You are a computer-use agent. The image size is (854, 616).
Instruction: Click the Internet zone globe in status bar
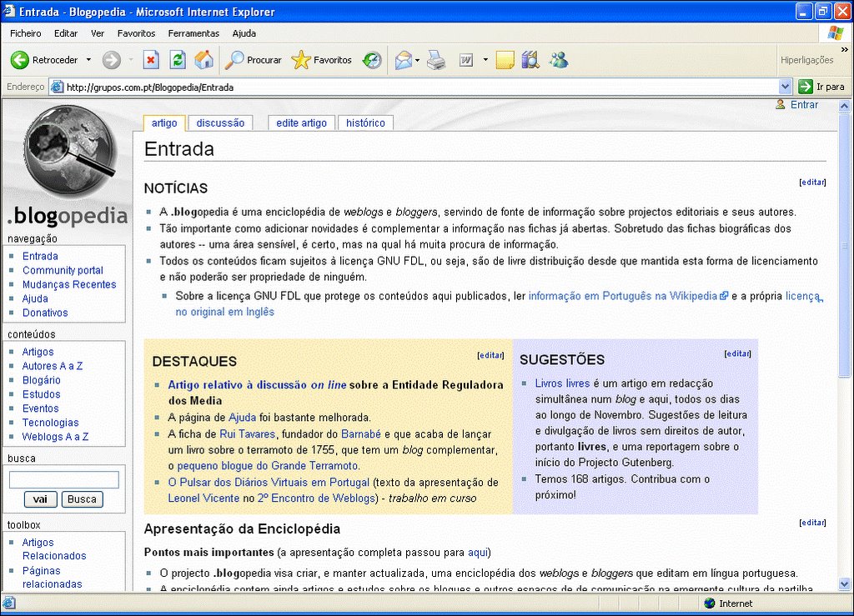click(709, 603)
